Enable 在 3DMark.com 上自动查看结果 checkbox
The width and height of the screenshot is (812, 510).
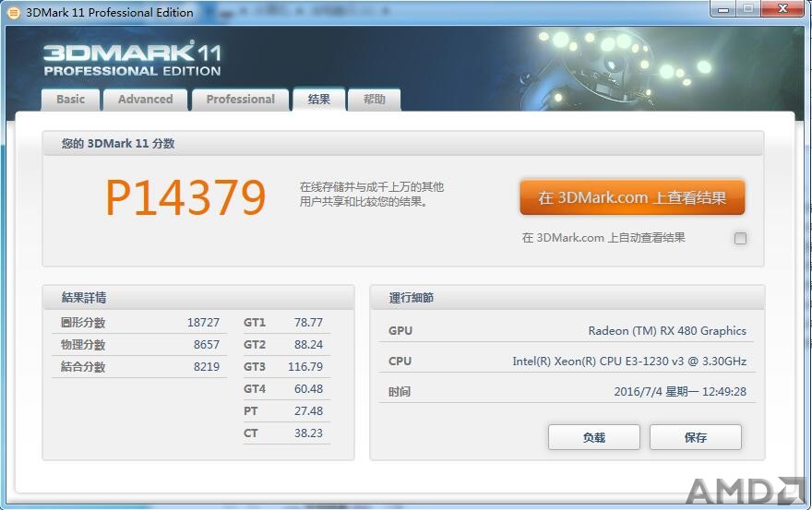741,238
